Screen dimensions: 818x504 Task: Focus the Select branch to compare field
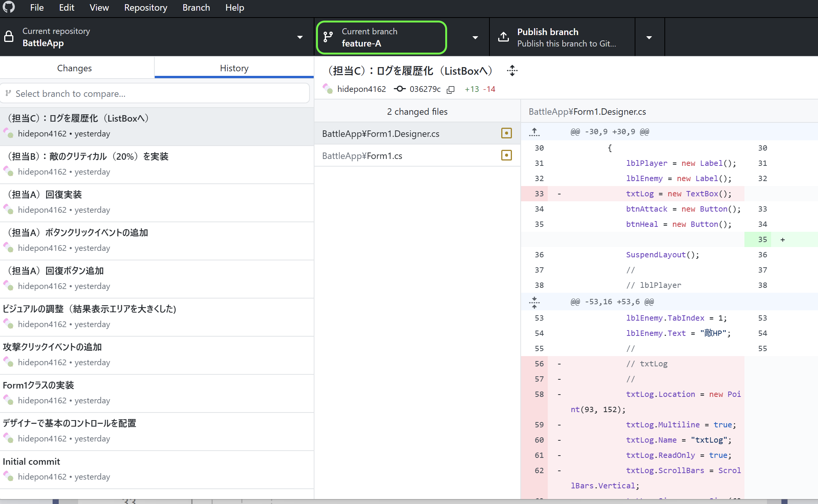click(155, 93)
